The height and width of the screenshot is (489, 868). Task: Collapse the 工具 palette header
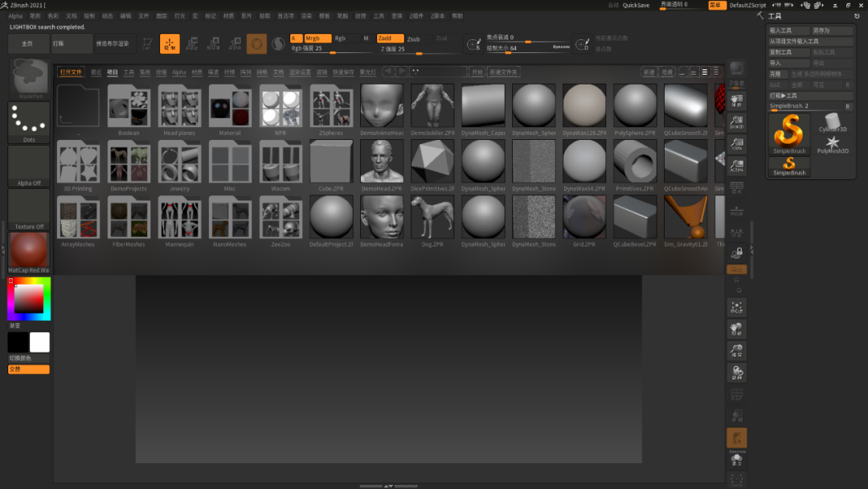tap(775, 16)
